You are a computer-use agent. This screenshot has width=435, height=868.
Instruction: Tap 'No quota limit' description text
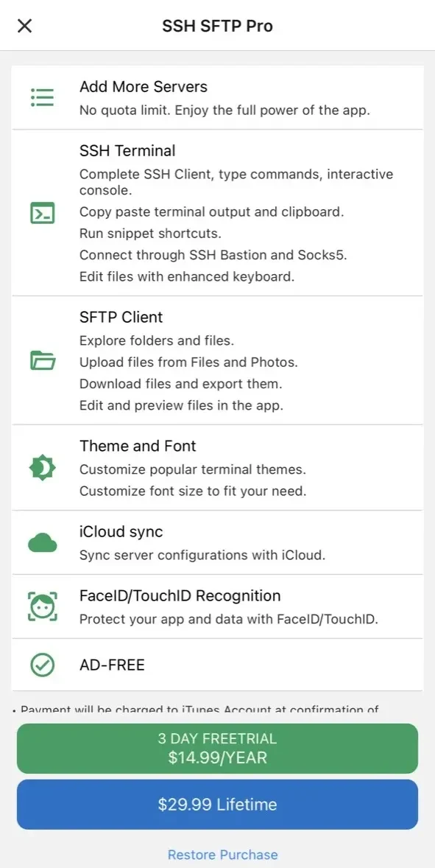click(224, 111)
